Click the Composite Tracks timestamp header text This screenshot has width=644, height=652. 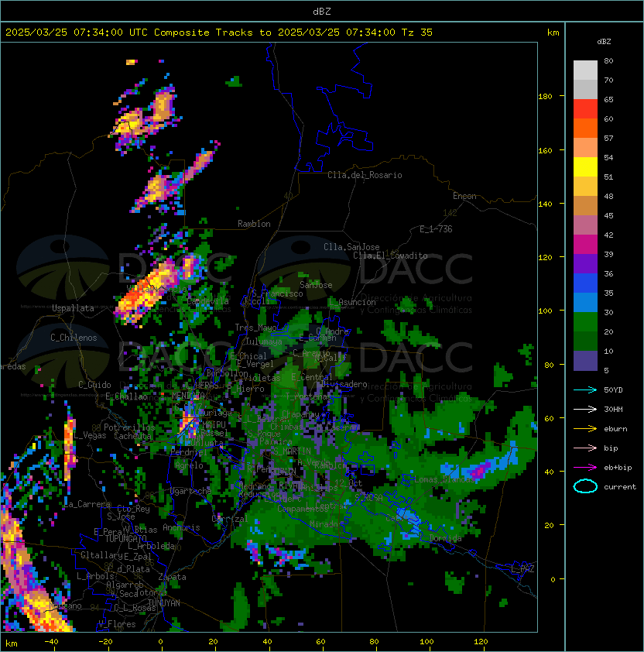click(219, 33)
